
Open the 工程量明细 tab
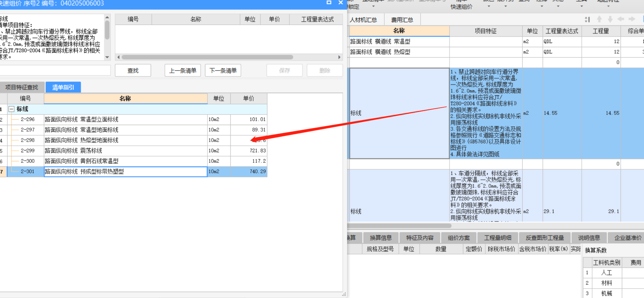click(x=498, y=238)
